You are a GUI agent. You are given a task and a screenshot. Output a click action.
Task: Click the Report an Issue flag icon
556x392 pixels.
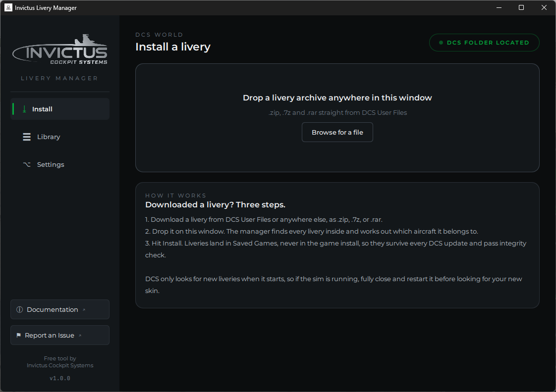(x=18, y=335)
